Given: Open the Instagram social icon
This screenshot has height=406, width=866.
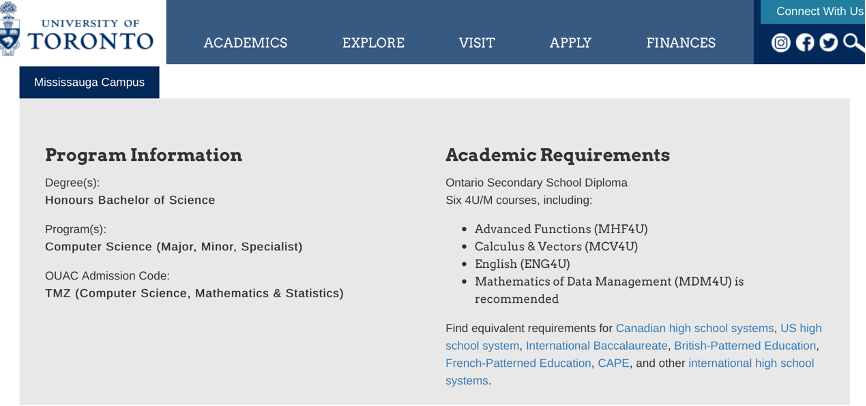Looking at the screenshot, I should 780,43.
